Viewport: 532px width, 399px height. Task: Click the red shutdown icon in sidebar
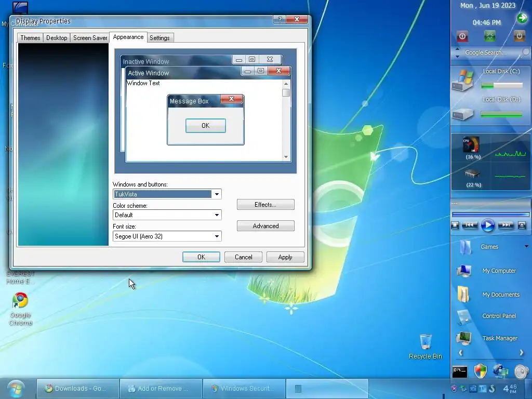(x=462, y=36)
